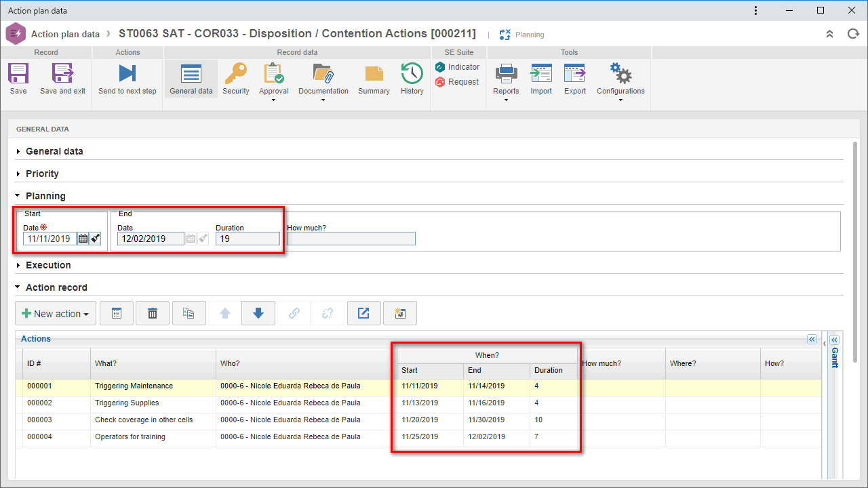Open the New action dropdown button
868x488 pixels.
[56, 314]
